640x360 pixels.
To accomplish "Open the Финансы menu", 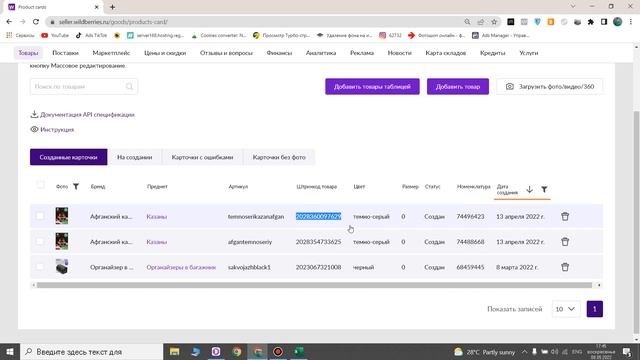I will coord(279,53).
